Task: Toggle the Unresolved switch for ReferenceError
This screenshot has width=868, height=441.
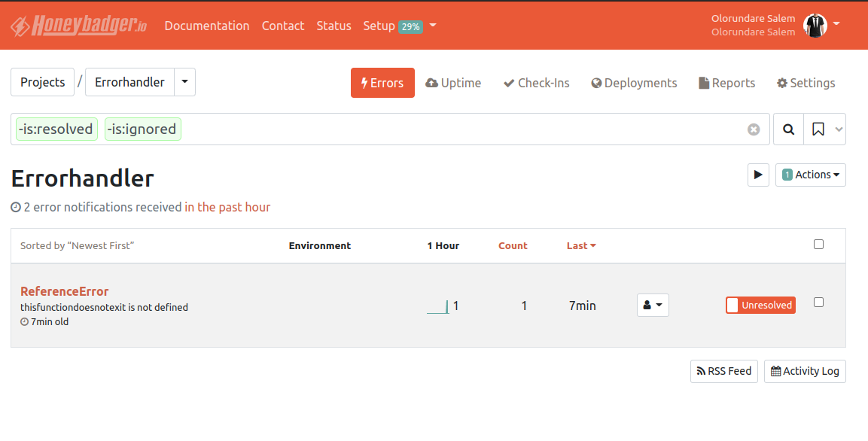Action: pyautogui.click(x=760, y=305)
